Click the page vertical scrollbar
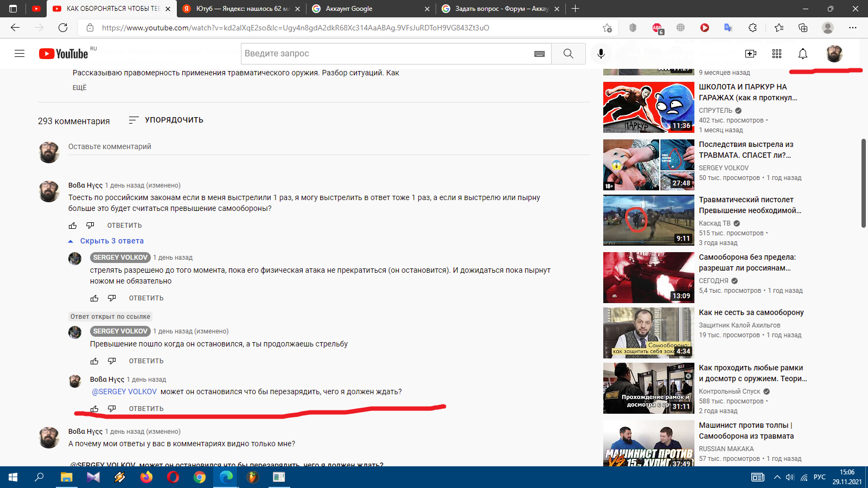The width and height of the screenshot is (868, 488). click(864, 183)
